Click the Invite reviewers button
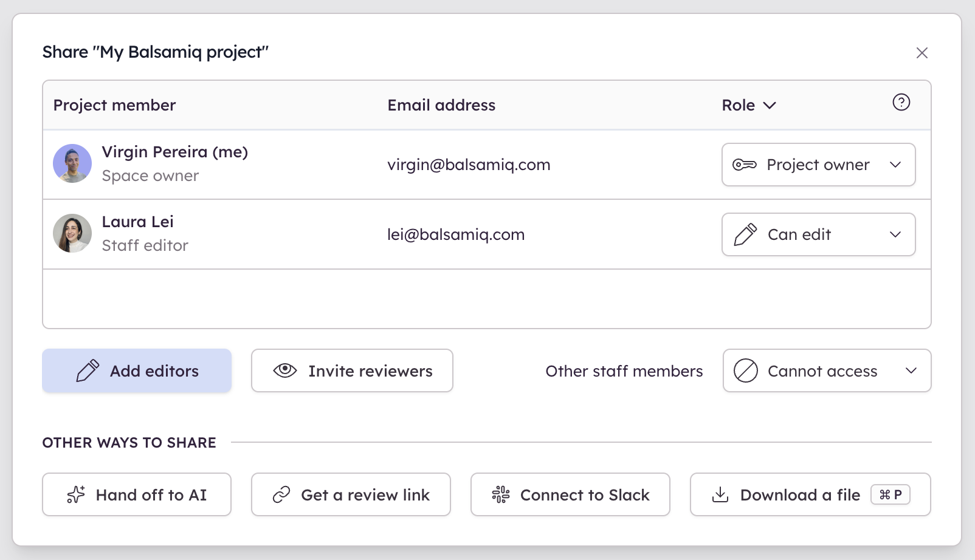Image resolution: width=975 pixels, height=560 pixels. pyautogui.click(x=352, y=370)
